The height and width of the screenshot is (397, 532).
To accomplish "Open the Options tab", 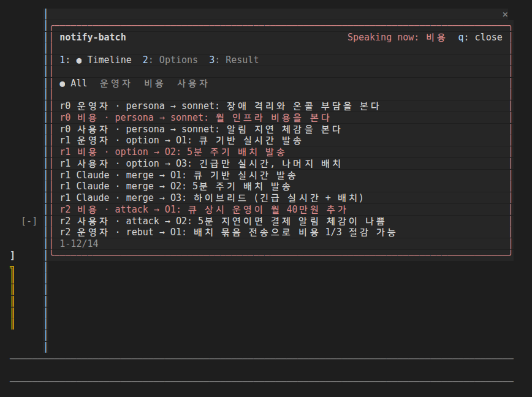I will click(170, 60).
